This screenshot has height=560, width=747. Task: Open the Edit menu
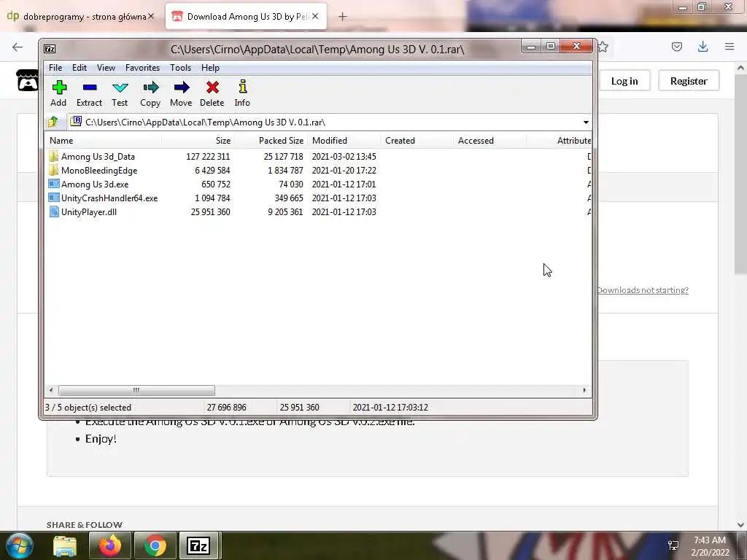(x=80, y=68)
